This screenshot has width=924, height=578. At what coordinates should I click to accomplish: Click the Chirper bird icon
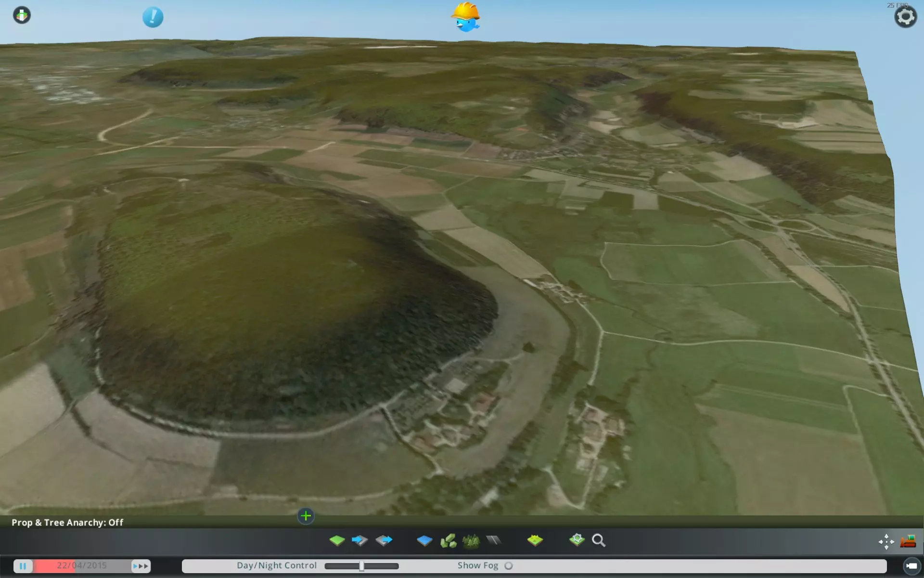pos(466,17)
